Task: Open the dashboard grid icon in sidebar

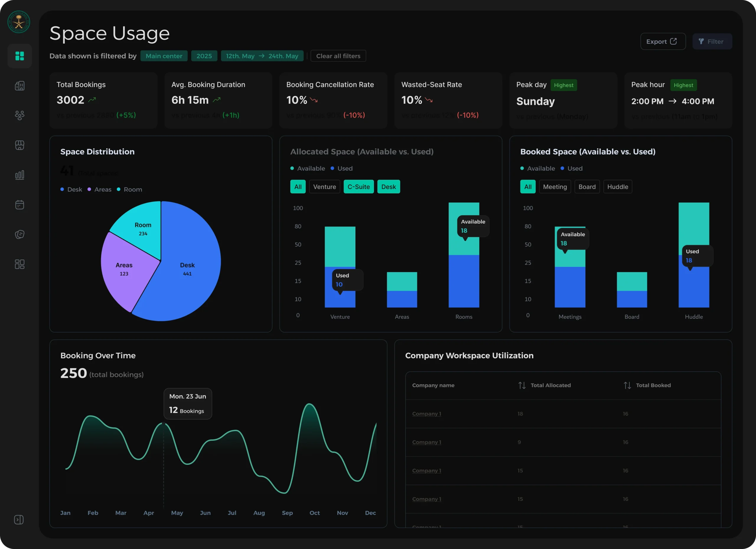Action: pyautogui.click(x=20, y=56)
